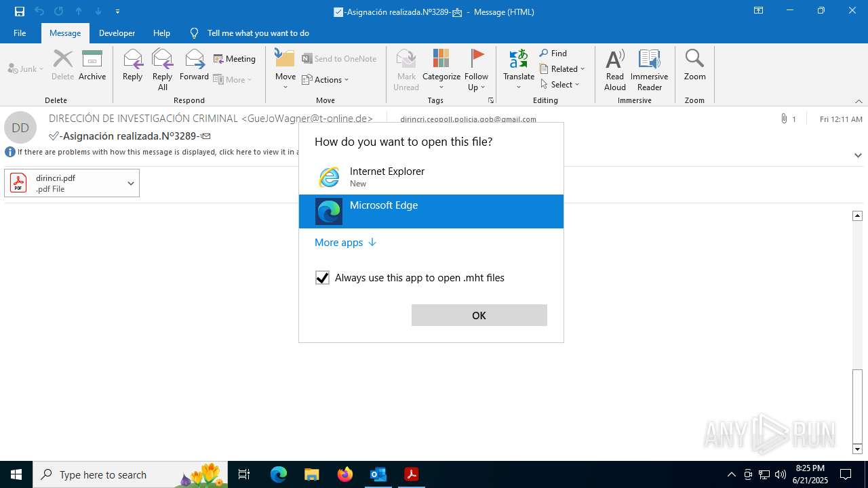Click the Save icon in title bar
The width and height of the screenshot is (868, 488).
pyautogui.click(x=20, y=12)
